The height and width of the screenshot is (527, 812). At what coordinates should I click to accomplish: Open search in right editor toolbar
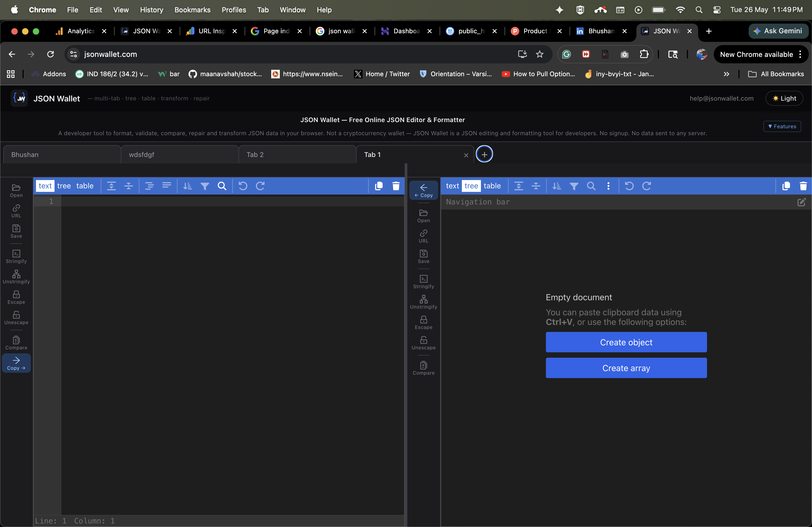[x=591, y=186]
